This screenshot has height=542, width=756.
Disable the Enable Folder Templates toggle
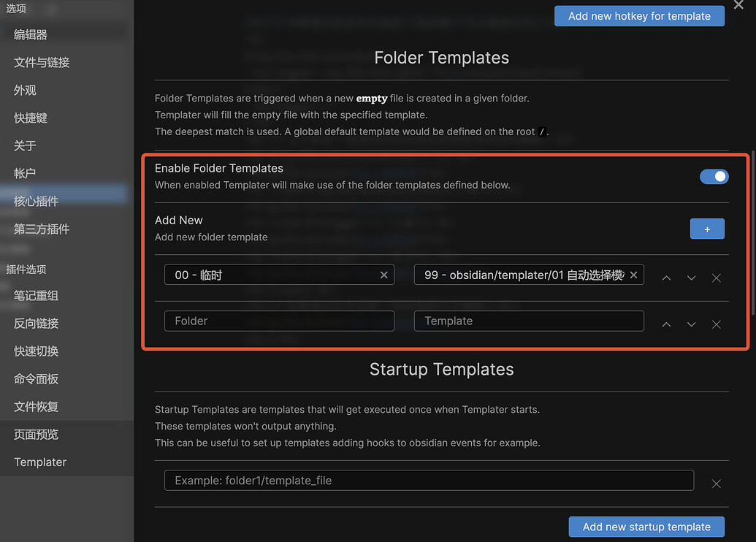[714, 176]
